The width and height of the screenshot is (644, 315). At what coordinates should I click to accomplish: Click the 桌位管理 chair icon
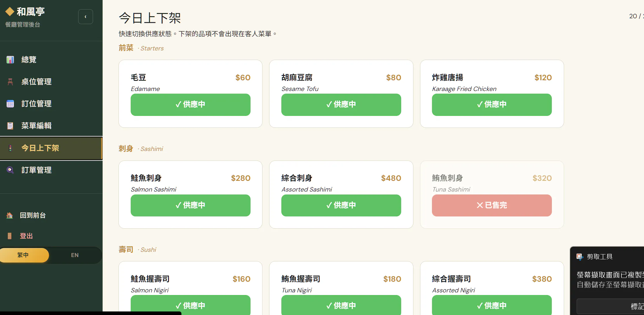(10, 82)
